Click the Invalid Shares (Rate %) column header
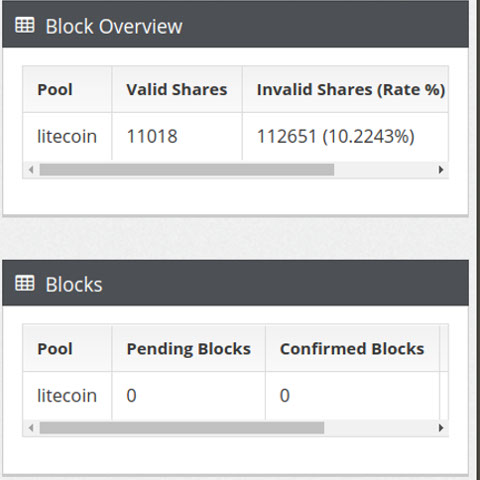Image resolution: width=480 pixels, height=480 pixels. point(351,89)
